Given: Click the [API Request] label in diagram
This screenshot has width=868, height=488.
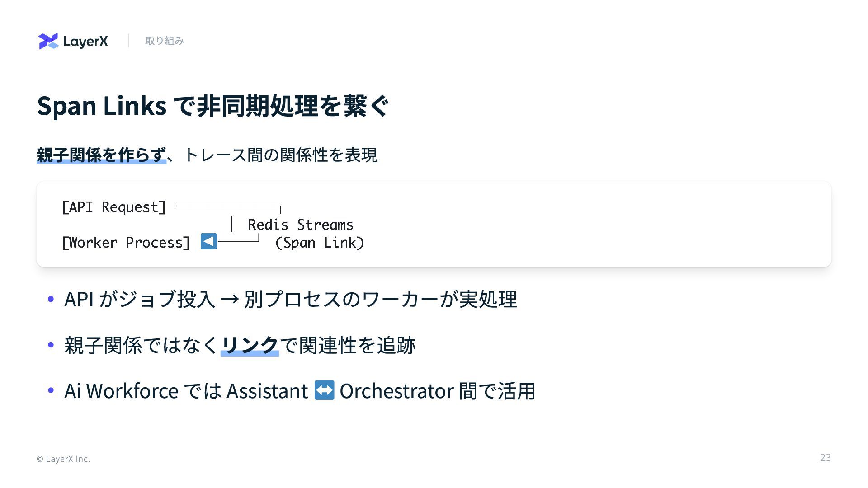Looking at the screenshot, I should 113,207.
